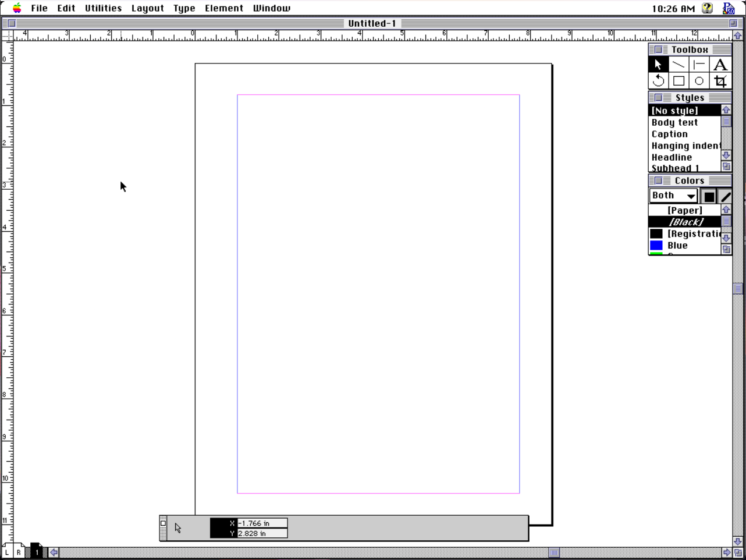Viewport: 746px width, 560px height.
Task: Select the Line tool
Action: pos(678,64)
